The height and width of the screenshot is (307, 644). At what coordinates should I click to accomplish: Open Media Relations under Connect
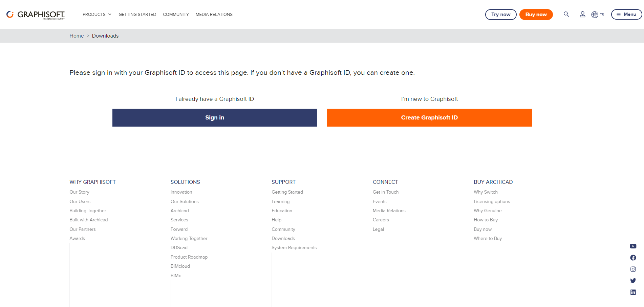[x=389, y=211]
